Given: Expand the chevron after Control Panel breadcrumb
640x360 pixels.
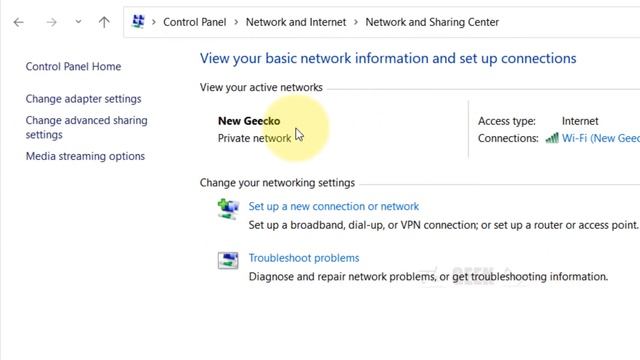Looking at the screenshot, I should pos(236,22).
